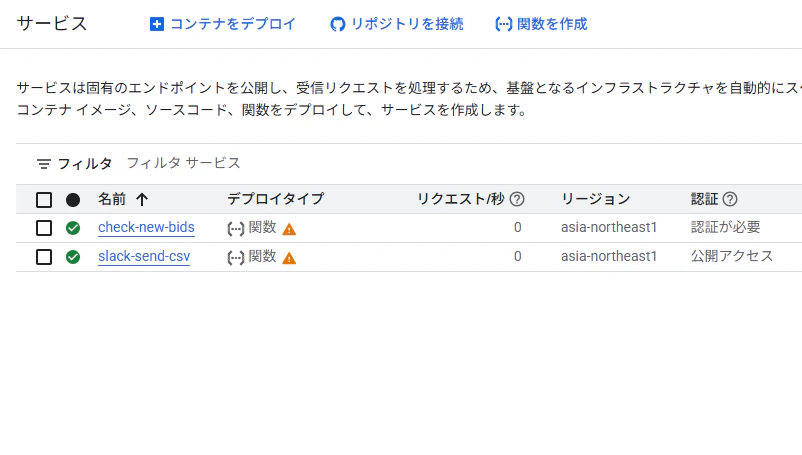Viewport: 802px width, 455px height.
Task: Open the slack-send-csv service link
Action: [144, 257]
